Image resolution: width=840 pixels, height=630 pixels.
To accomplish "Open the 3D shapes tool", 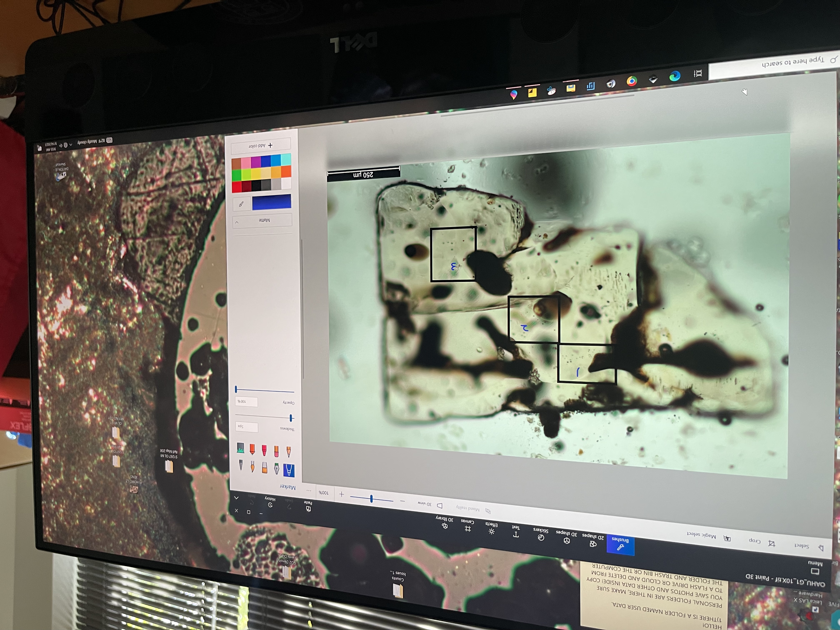I will point(566,537).
